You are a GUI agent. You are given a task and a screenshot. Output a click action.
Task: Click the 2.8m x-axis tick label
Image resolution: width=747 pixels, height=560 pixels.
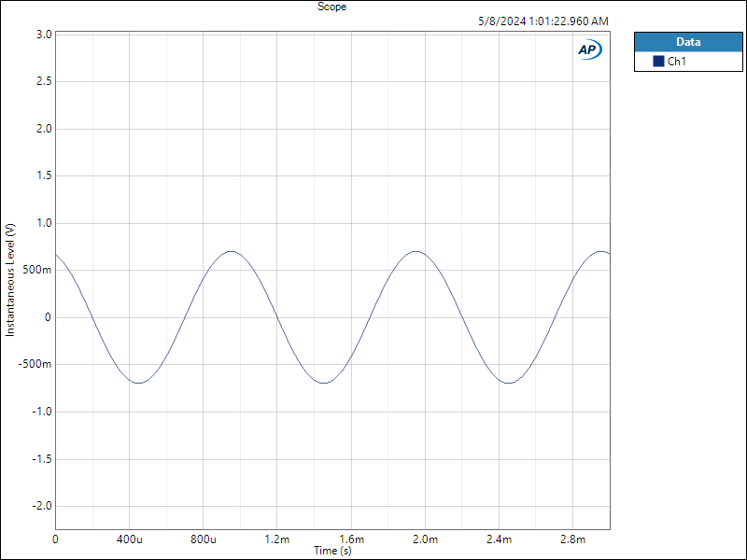coord(572,539)
